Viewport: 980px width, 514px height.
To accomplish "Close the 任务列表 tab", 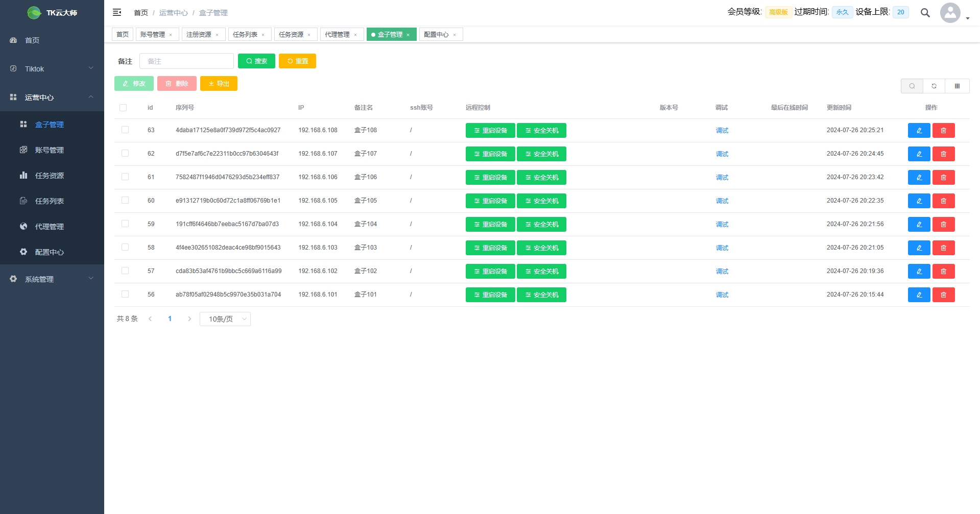I will pos(263,35).
